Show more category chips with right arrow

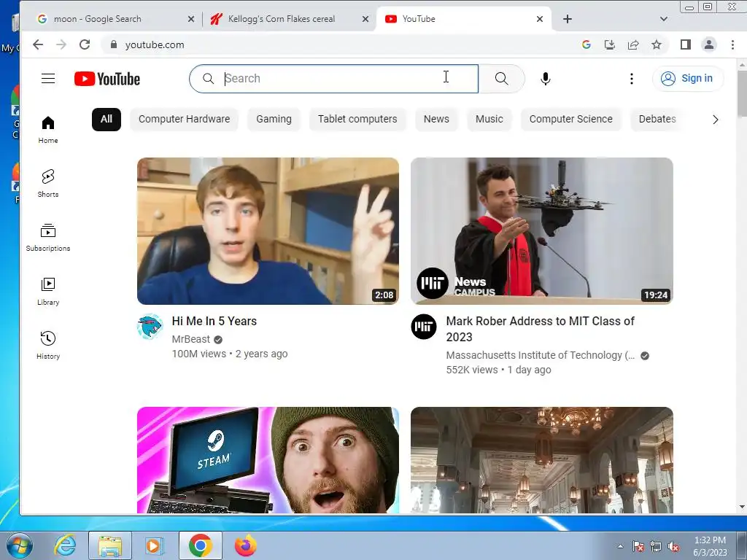pyautogui.click(x=715, y=120)
